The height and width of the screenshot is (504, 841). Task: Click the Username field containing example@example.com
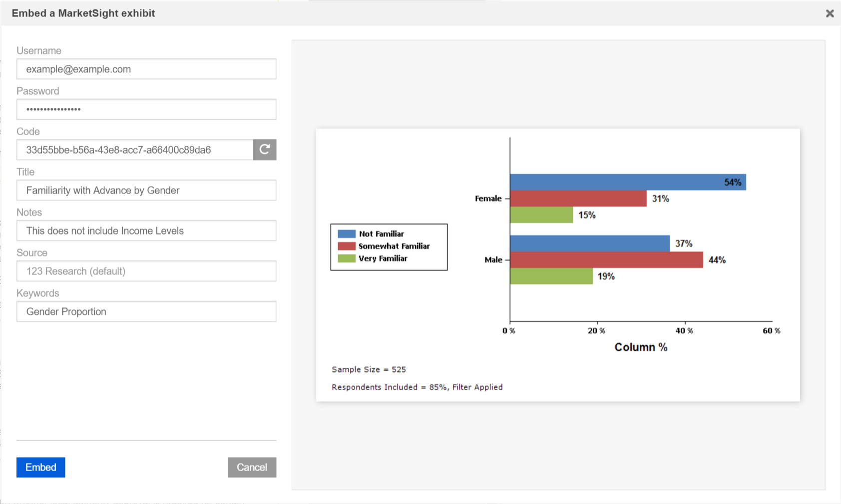(146, 69)
